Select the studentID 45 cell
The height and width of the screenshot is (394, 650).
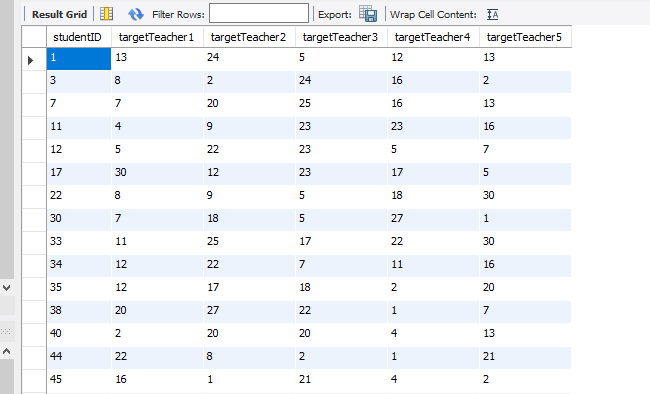pos(79,380)
